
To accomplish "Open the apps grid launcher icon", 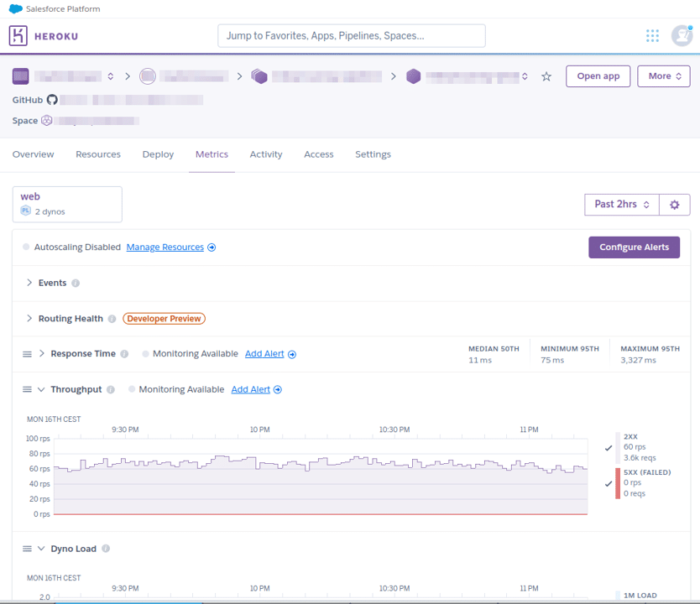I will [652, 35].
